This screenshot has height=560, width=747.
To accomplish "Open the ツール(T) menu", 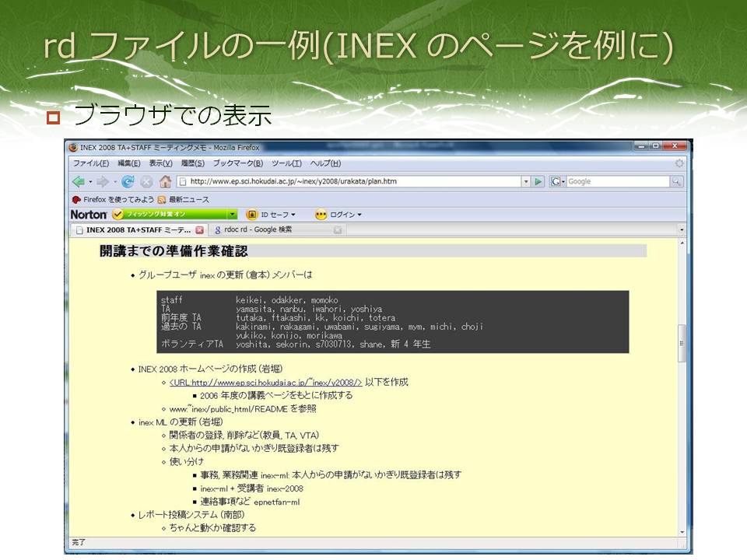I will coord(286,163).
